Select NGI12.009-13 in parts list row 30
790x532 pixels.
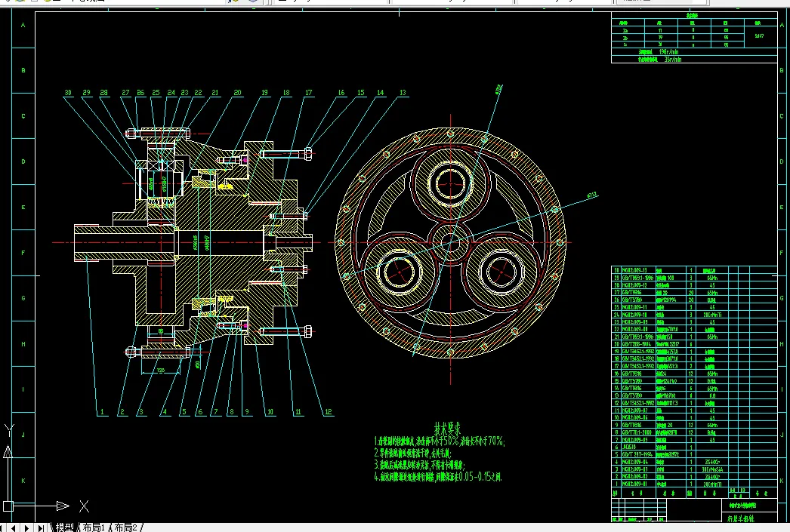635,270
